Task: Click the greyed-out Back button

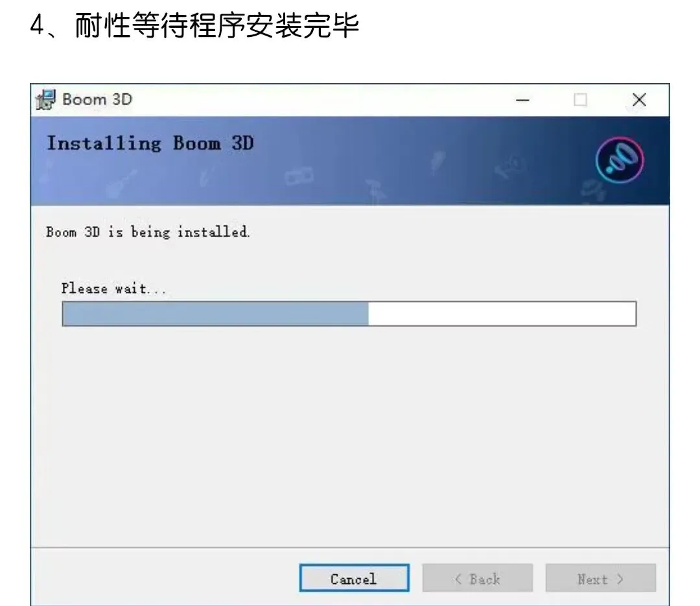Action: click(x=477, y=578)
